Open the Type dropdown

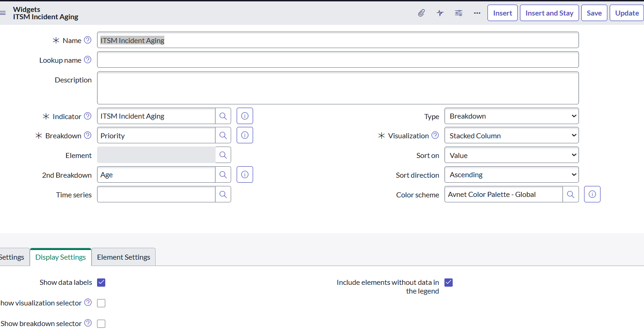pos(511,116)
